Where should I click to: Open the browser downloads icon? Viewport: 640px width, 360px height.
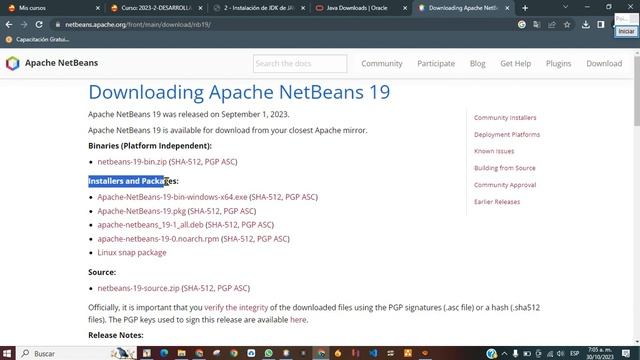pos(586,24)
